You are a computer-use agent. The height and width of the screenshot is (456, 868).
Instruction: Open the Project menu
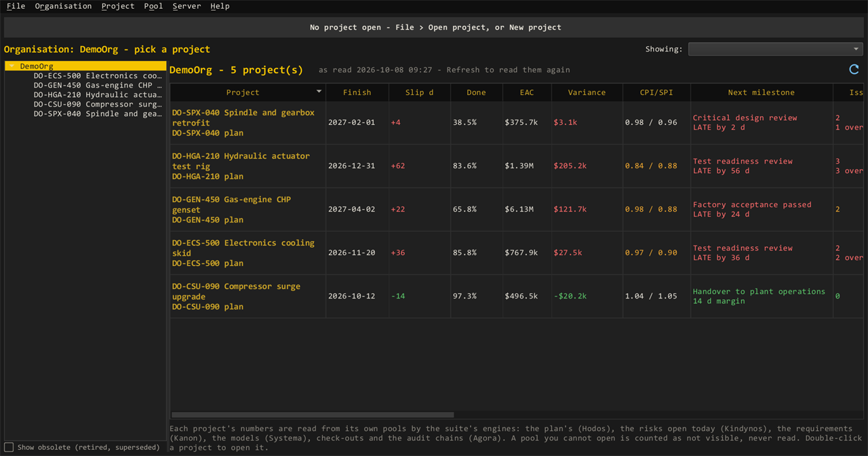(x=118, y=6)
